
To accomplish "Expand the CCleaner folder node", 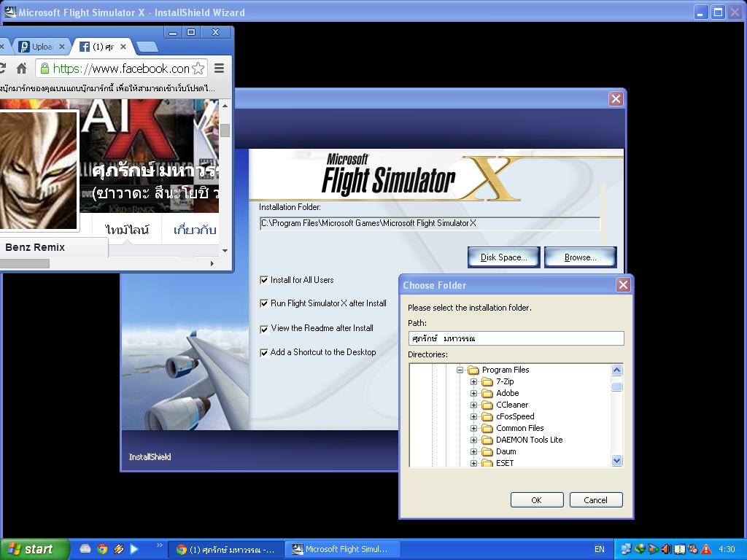I will pyautogui.click(x=473, y=405).
